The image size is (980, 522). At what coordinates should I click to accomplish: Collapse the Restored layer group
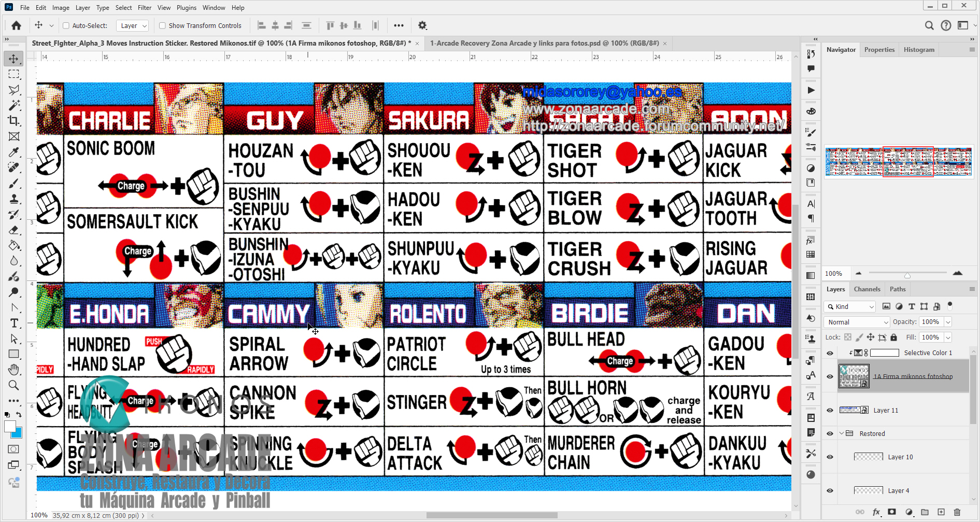(x=841, y=434)
